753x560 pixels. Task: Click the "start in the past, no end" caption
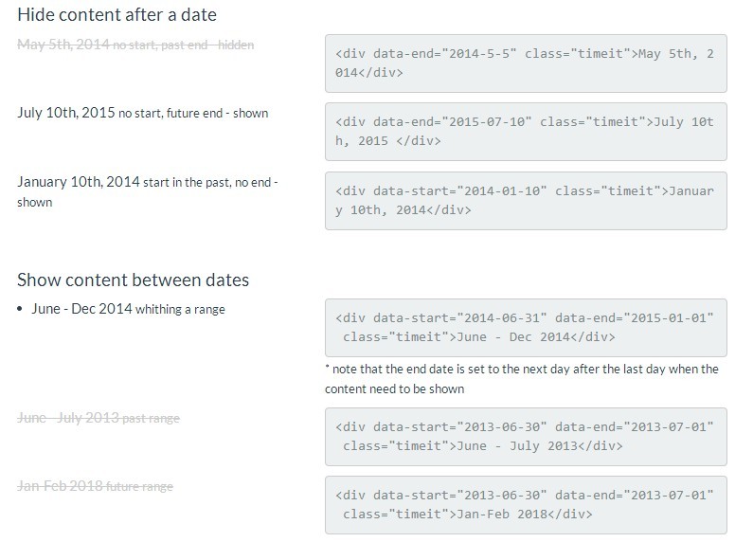coord(210,183)
